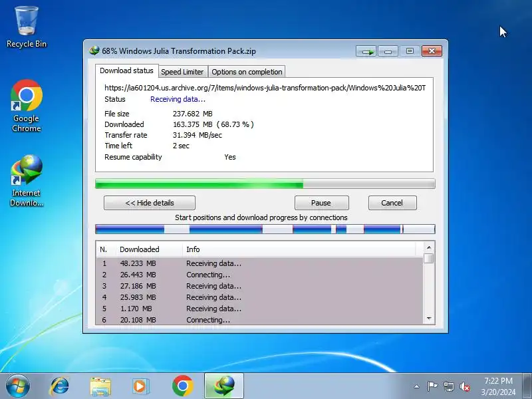The width and height of the screenshot is (532, 399).
Task: Pause the current download
Action: pos(321,203)
